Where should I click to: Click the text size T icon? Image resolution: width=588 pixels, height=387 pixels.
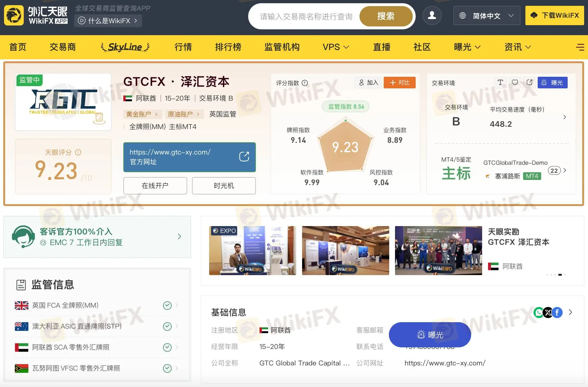pos(500,83)
